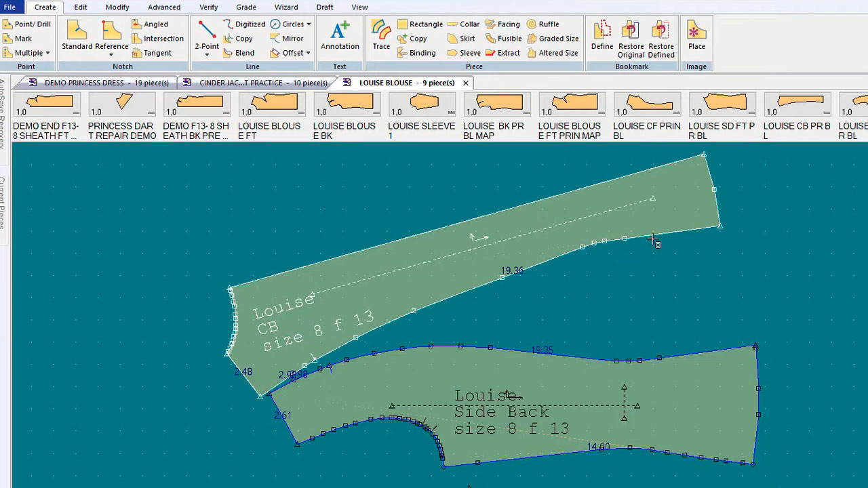The image size is (868, 488).
Task: Choose the Standard notch tool
Action: pyautogui.click(x=77, y=35)
